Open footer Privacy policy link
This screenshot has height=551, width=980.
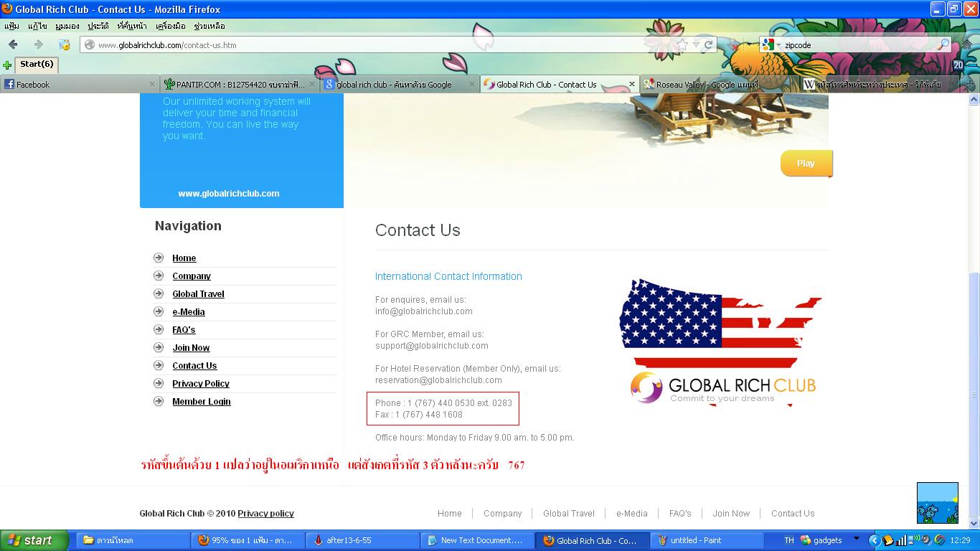click(x=265, y=514)
